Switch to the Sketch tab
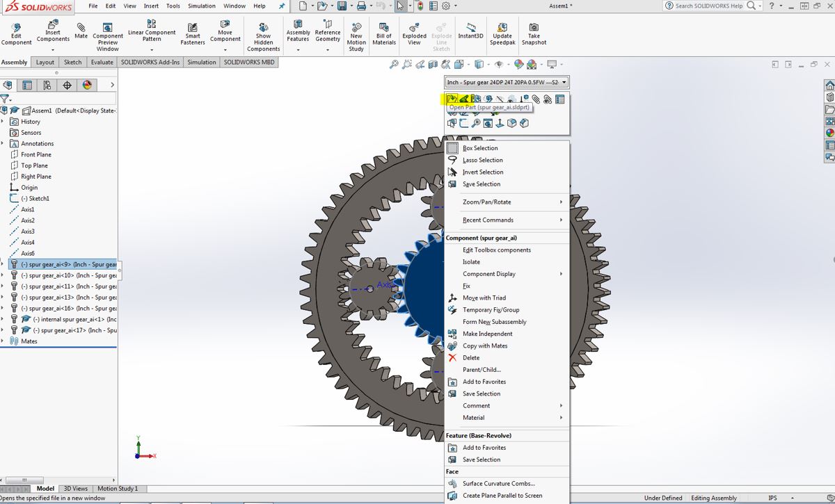The width and height of the screenshot is (835, 504). pos(73,62)
